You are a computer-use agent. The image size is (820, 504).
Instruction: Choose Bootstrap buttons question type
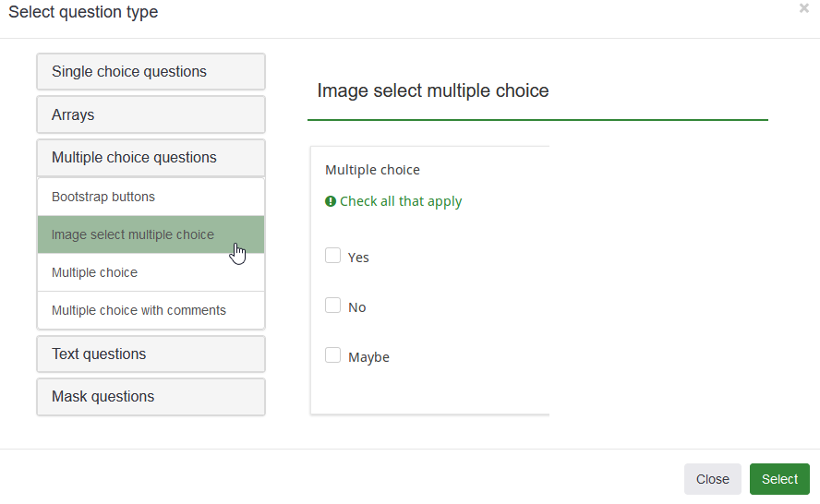point(103,197)
